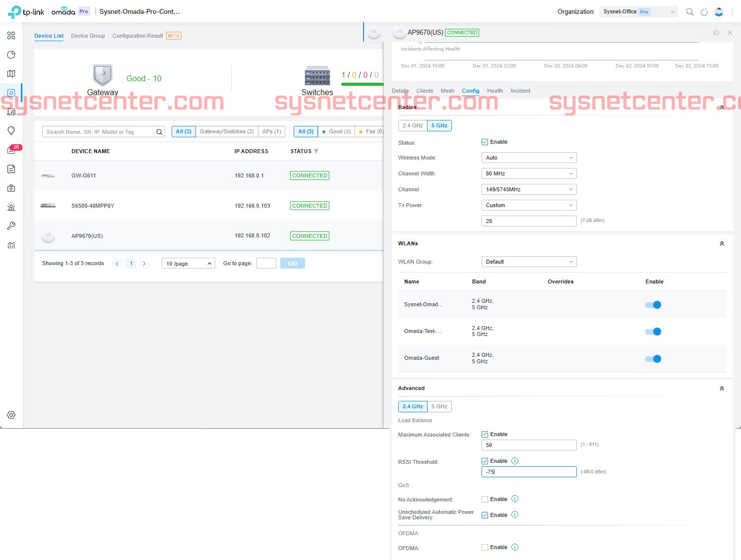Viewport: 741px width, 560px height.
Task: Open the Channel 149/5745MHz dropdown
Action: tap(529, 189)
